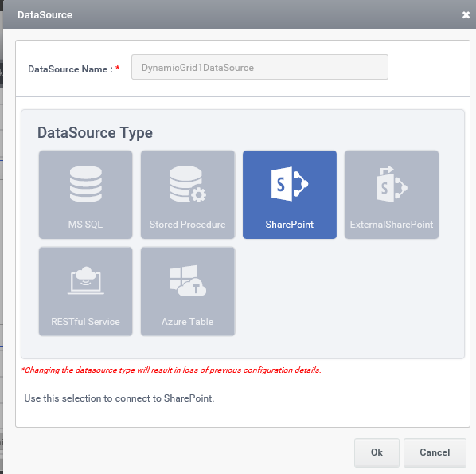Image resolution: width=476 pixels, height=474 pixels.
Task: Choose the Azure Table windows cloud icon
Action: [188, 280]
